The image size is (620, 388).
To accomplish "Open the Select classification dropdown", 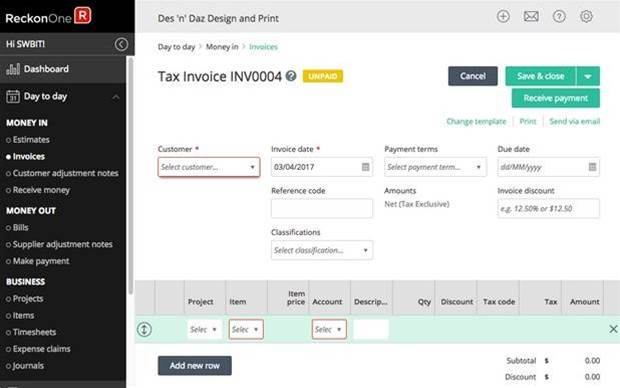I will click(322, 250).
